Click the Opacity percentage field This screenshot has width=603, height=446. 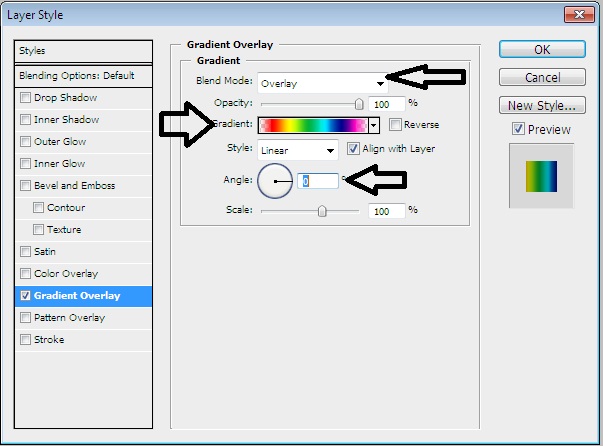click(x=386, y=104)
